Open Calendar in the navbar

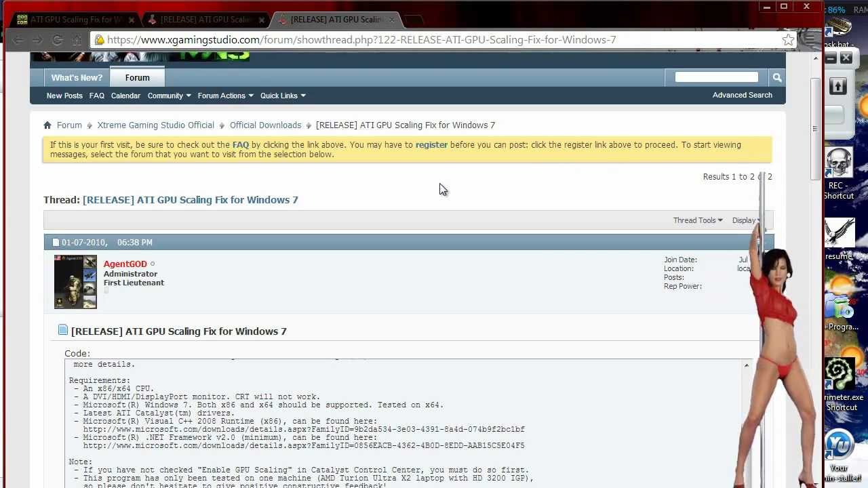[x=125, y=96]
